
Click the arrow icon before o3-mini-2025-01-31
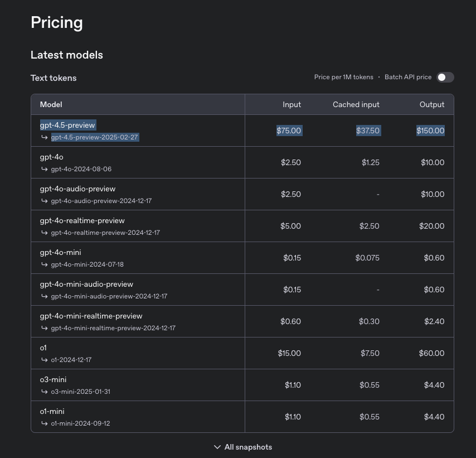45,392
